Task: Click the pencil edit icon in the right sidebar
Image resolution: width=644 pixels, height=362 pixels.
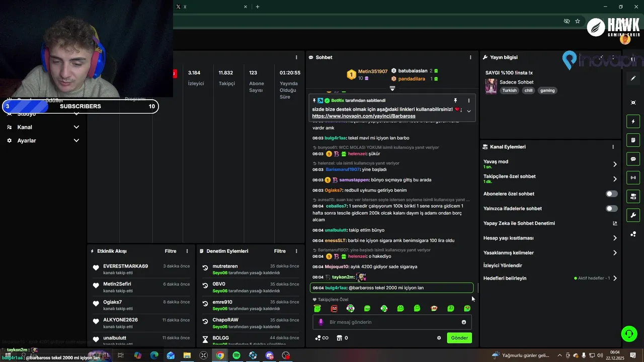Action: click(x=633, y=78)
